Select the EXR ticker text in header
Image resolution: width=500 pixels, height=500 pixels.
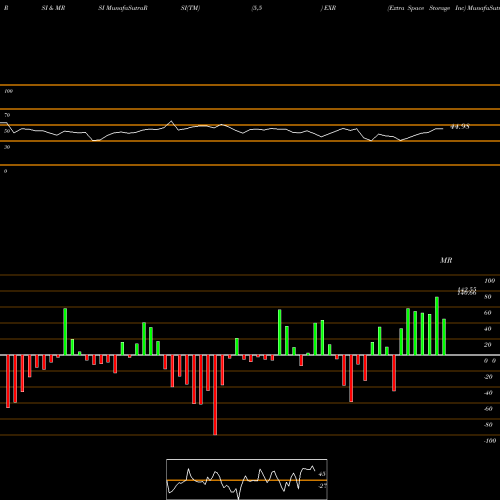point(330,8)
